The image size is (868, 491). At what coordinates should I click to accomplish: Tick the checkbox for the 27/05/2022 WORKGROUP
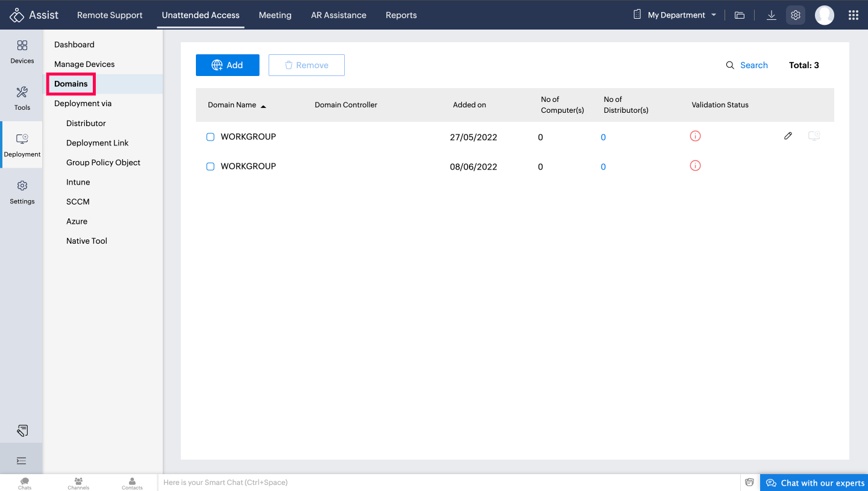click(x=210, y=137)
